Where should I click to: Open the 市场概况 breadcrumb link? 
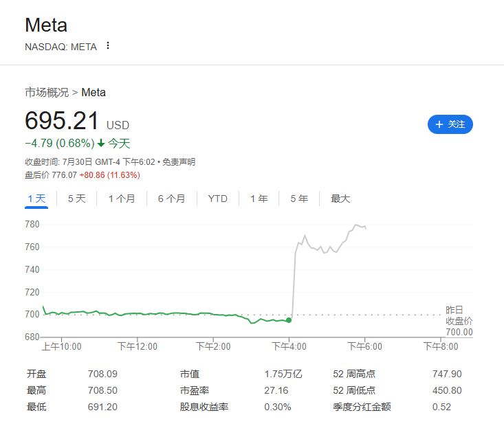click(x=47, y=92)
